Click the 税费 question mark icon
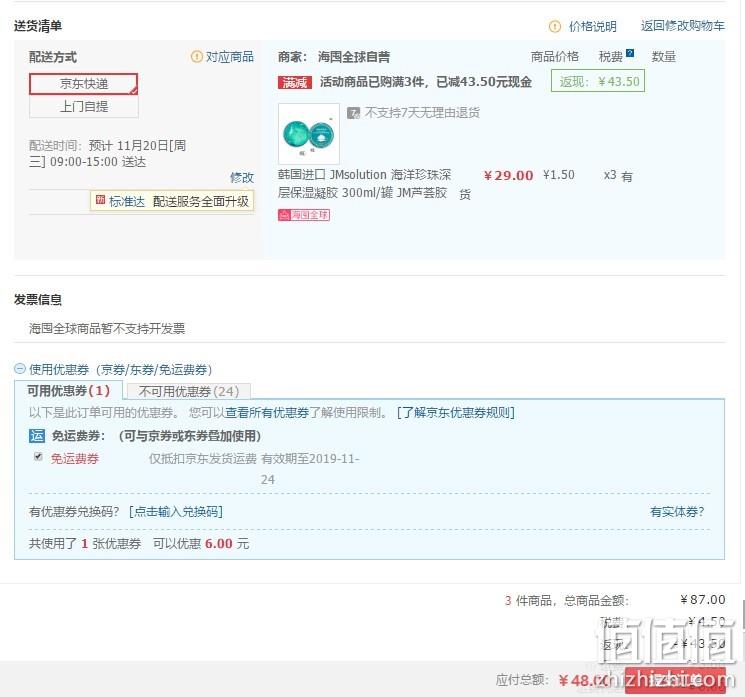This screenshot has width=745, height=697. 630,53
